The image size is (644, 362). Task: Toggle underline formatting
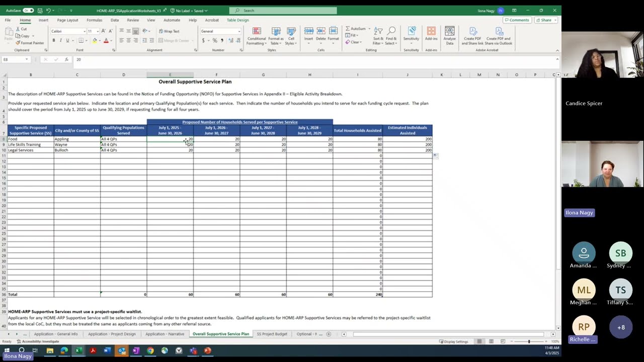[67, 40]
